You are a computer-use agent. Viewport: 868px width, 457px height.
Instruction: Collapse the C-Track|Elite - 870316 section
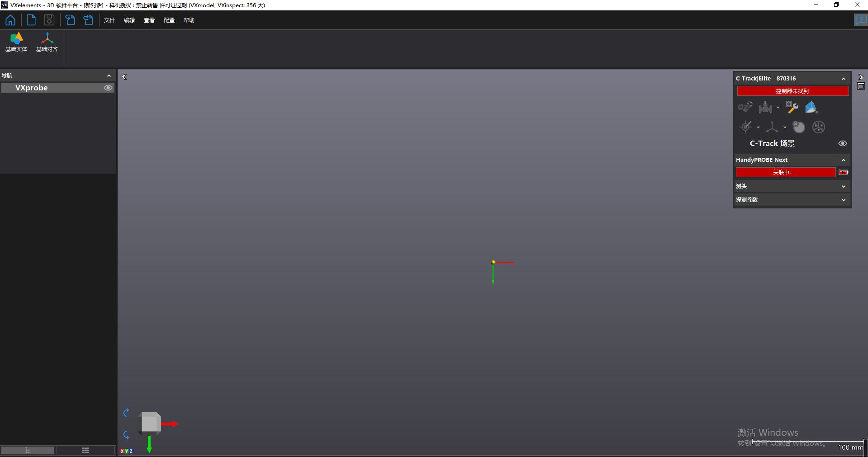pos(844,79)
